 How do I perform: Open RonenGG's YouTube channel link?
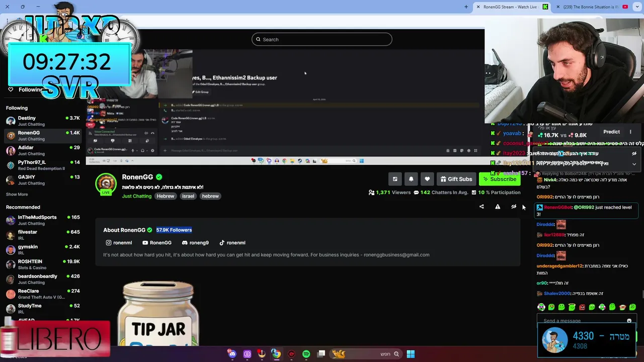[157, 243]
